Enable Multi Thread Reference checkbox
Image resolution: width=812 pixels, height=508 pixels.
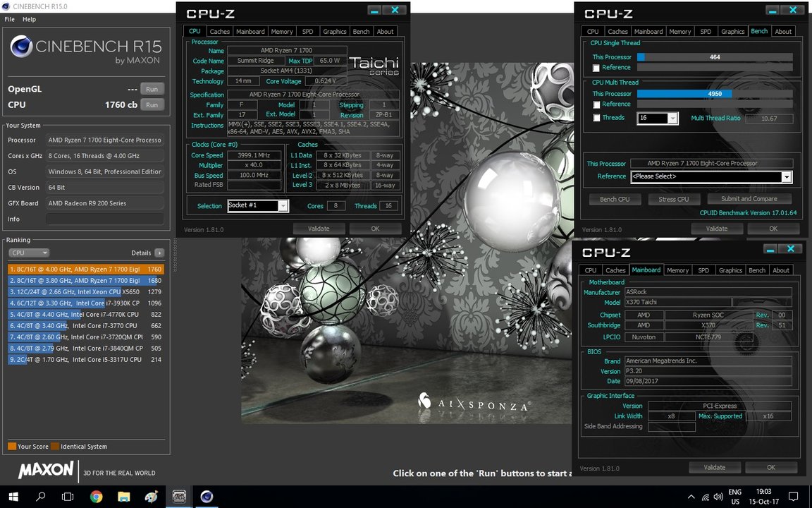point(596,104)
